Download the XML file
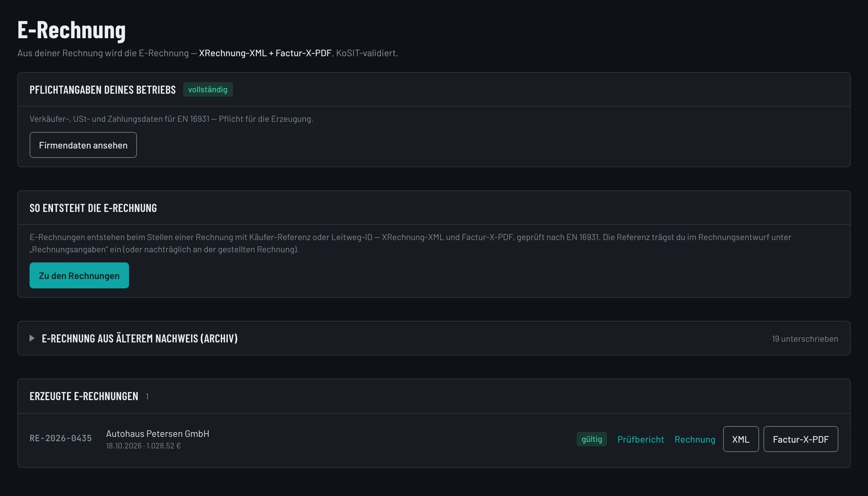Viewport: 868px width, 496px height. click(741, 439)
